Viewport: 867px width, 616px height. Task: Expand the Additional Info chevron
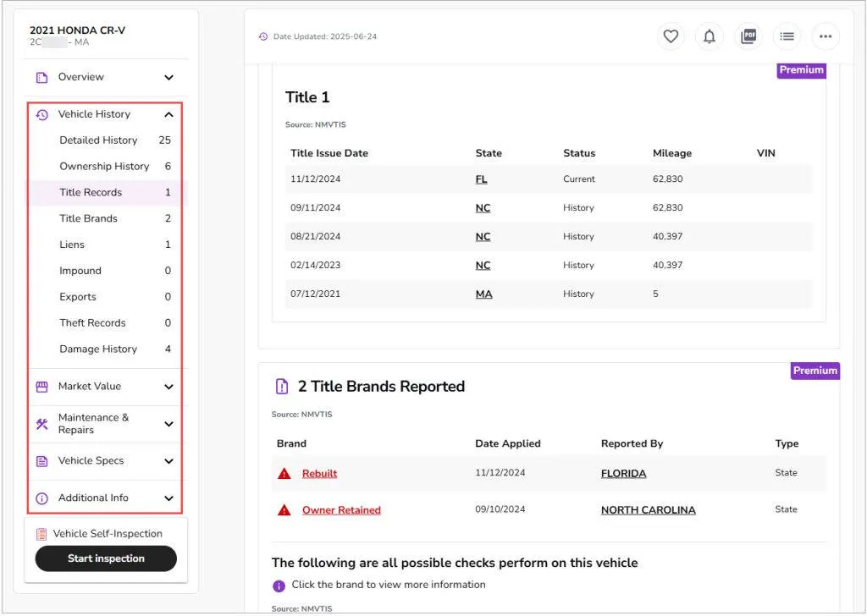click(168, 498)
